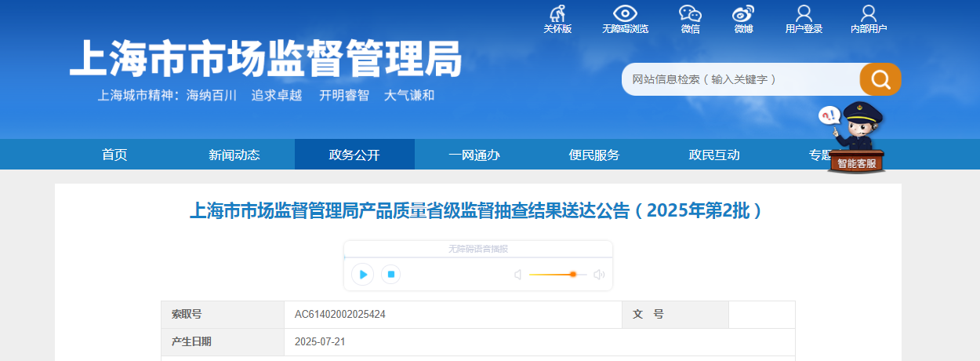Click the 文 号 label cell
This screenshot has height=361, width=980.
(x=675, y=315)
